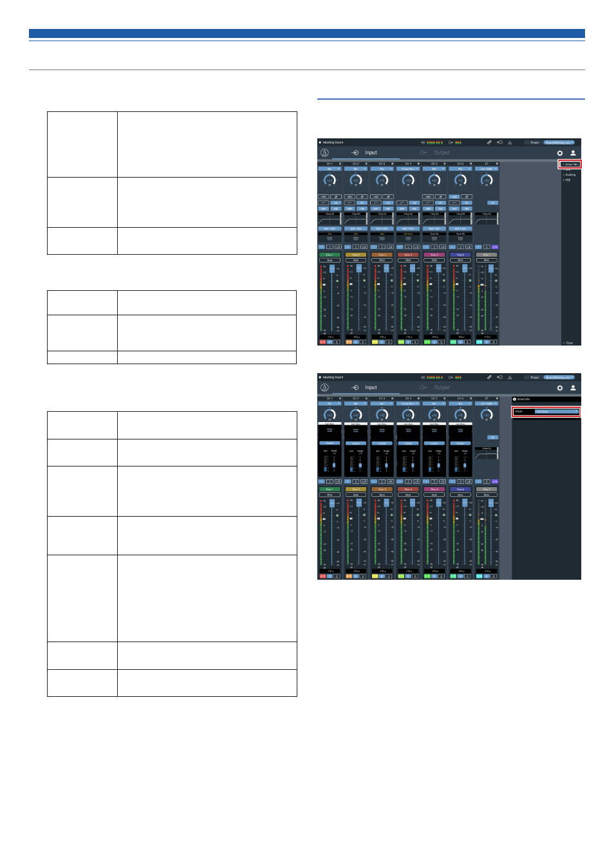Open CH 2 channel settings gear, lower mixer
The height and width of the screenshot is (868, 614).
[366, 398]
